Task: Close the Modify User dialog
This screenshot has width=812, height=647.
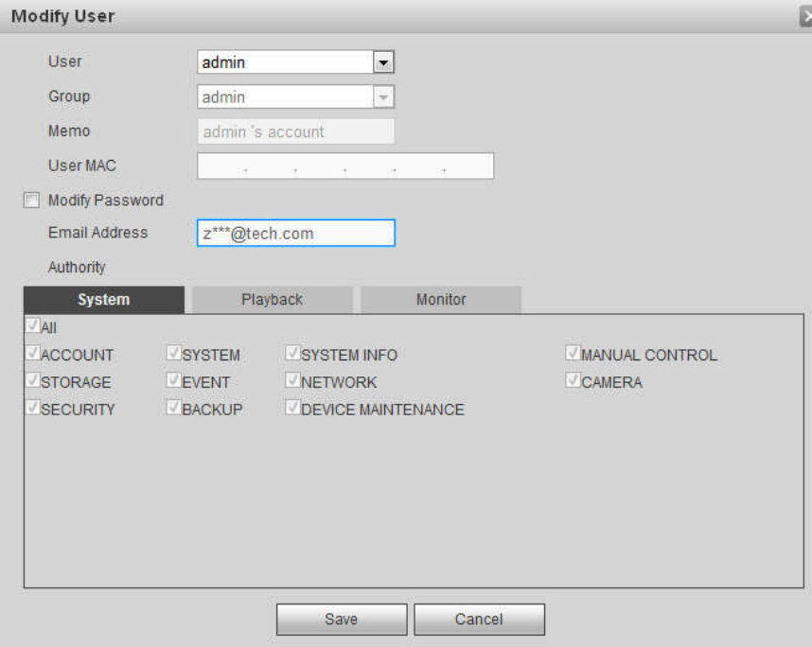Action: click(x=805, y=17)
